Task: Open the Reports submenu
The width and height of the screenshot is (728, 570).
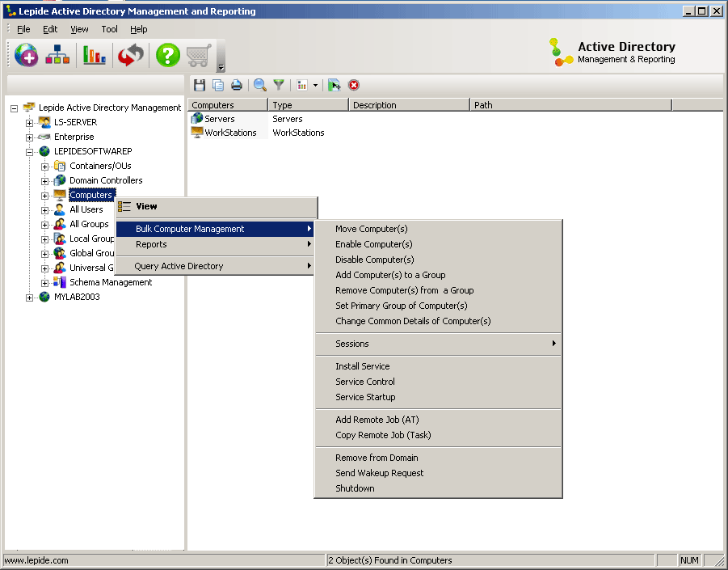Action: [x=215, y=244]
